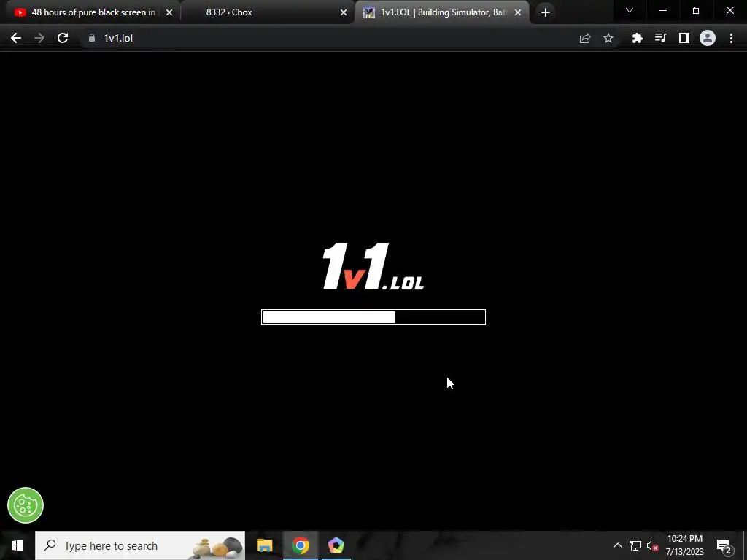This screenshot has height=560, width=747.
Task: Restore down the Chrome window
Action: pos(697,10)
